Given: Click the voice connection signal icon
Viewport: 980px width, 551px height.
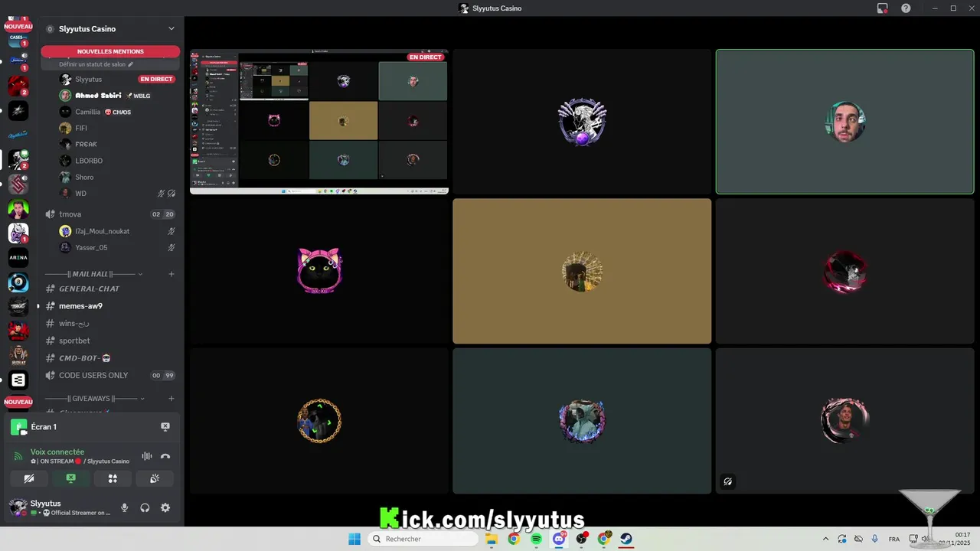Looking at the screenshot, I should click(x=18, y=456).
